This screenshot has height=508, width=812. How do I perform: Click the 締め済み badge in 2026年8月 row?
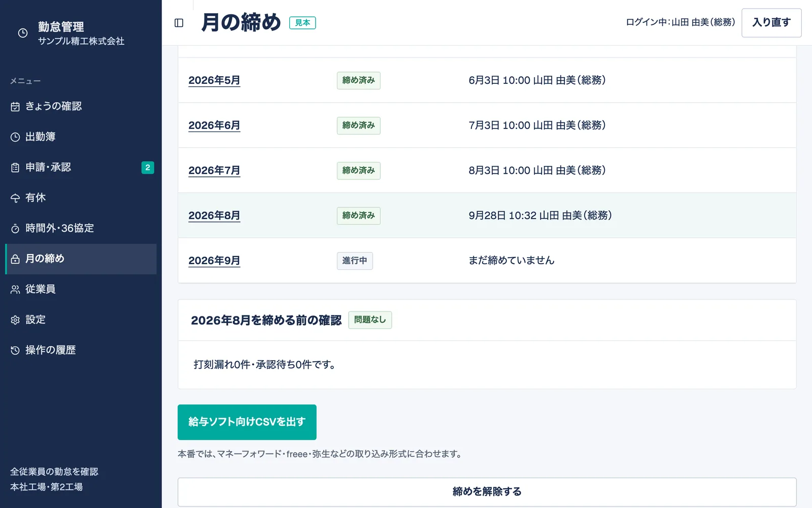pyautogui.click(x=359, y=216)
